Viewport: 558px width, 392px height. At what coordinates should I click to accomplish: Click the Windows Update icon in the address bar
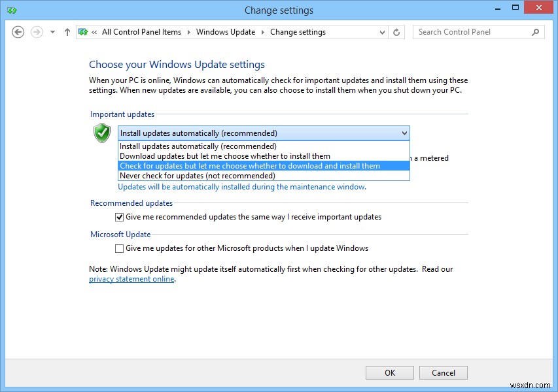coord(83,31)
